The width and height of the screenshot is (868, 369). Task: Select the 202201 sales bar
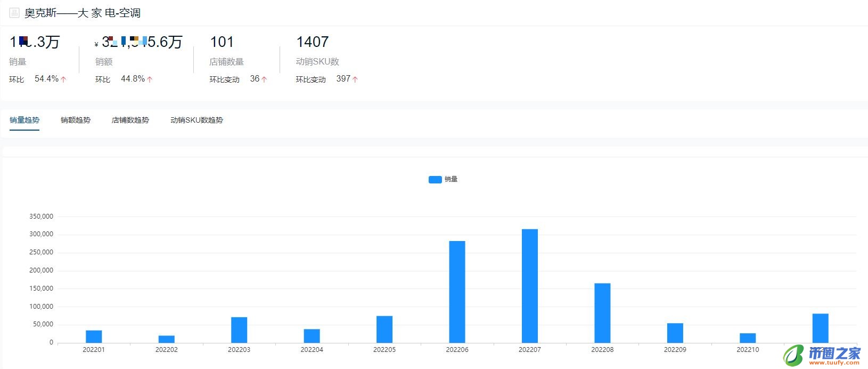click(94, 336)
